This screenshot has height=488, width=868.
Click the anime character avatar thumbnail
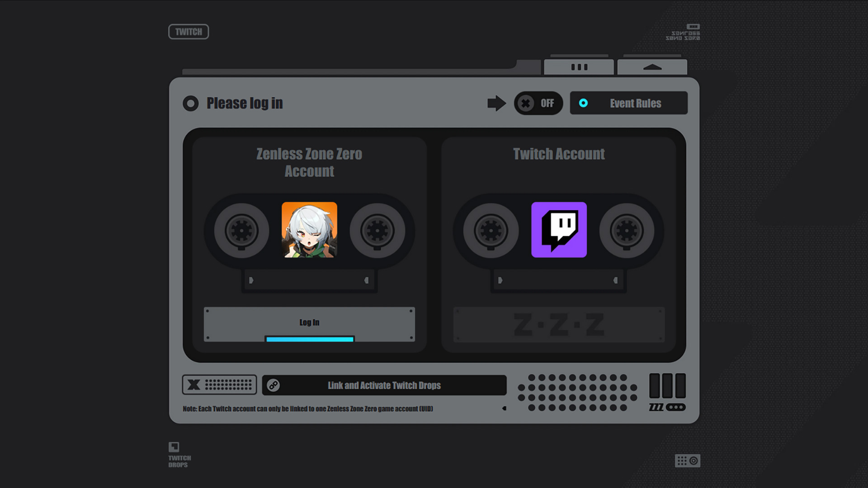309,230
